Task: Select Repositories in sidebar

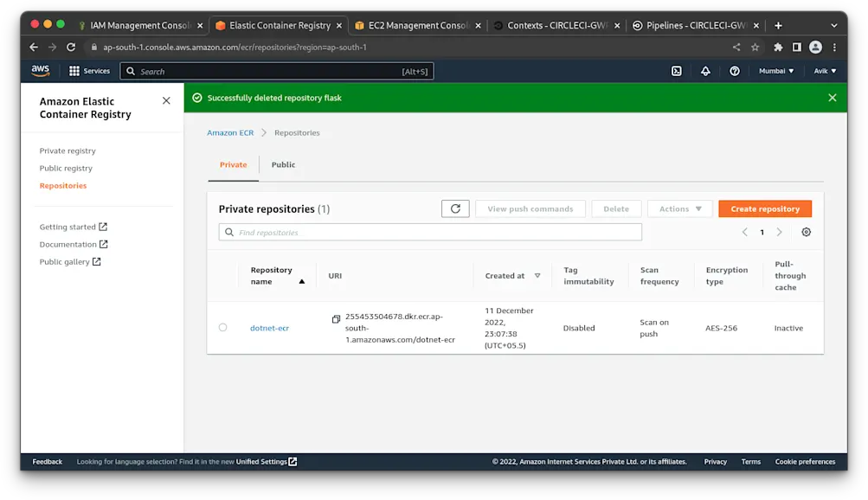Action: coord(63,186)
